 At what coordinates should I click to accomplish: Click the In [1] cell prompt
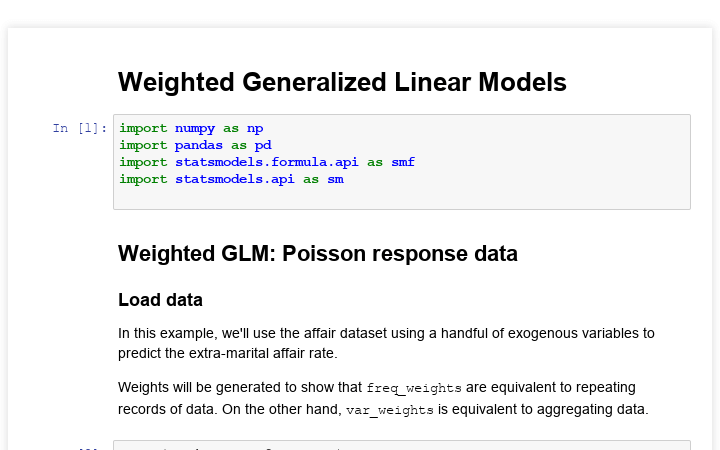(80, 128)
